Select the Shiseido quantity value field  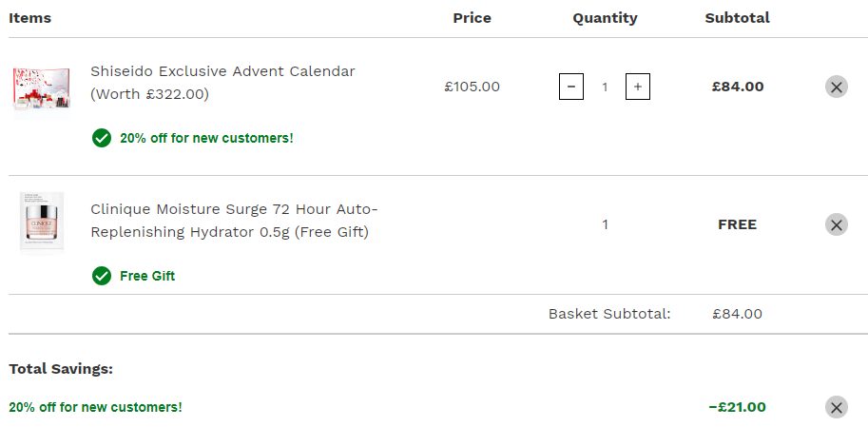click(605, 87)
